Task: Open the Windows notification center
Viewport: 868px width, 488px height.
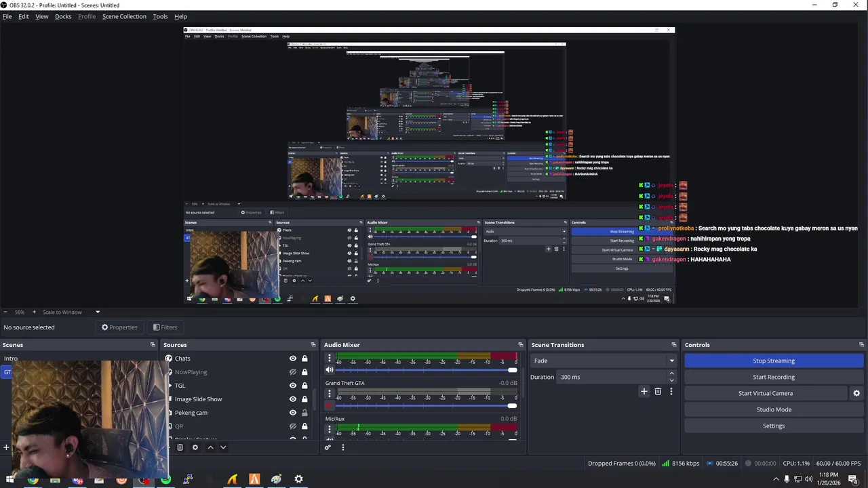Action: (853, 479)
